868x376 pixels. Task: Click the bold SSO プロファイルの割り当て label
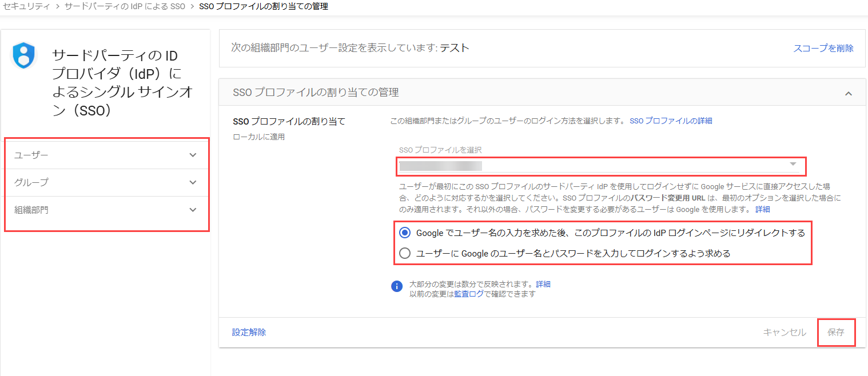289,121
